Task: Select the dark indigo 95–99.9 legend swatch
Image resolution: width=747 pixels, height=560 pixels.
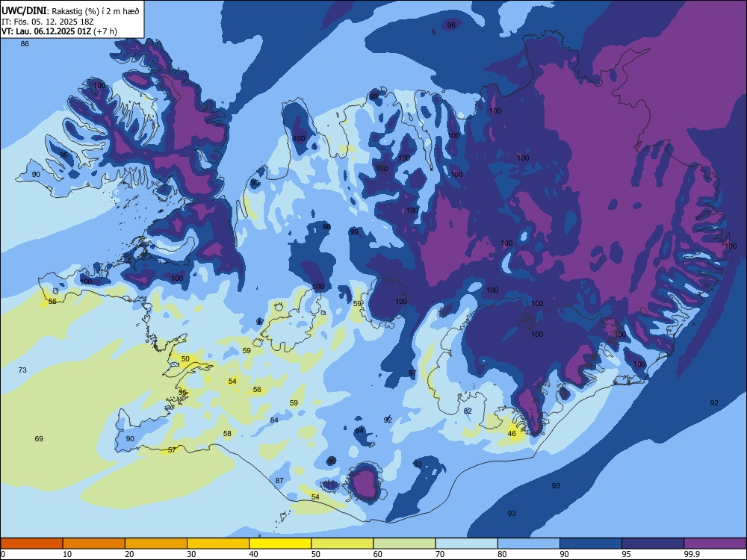Action: point(653,544)
